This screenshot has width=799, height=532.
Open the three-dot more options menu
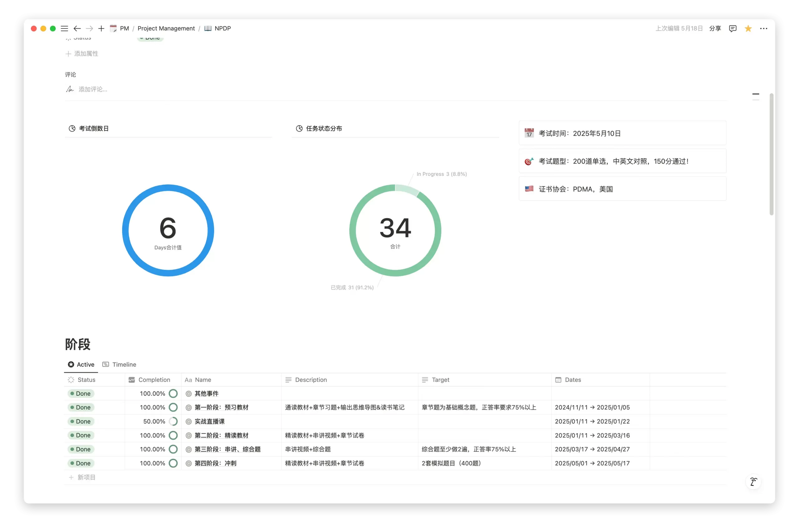click(763, 28)
